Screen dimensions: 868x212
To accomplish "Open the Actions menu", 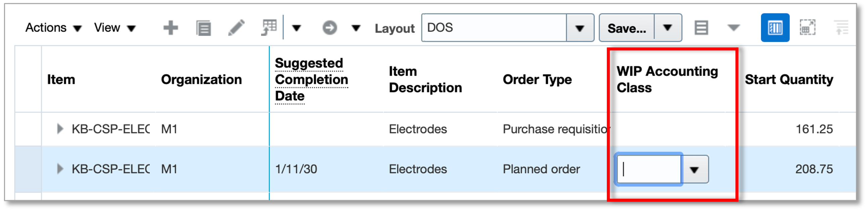I will coord(53,28).
